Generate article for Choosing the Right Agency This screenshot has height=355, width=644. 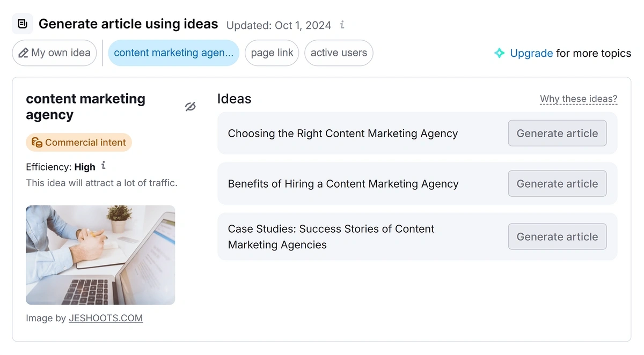pos(557,134)
